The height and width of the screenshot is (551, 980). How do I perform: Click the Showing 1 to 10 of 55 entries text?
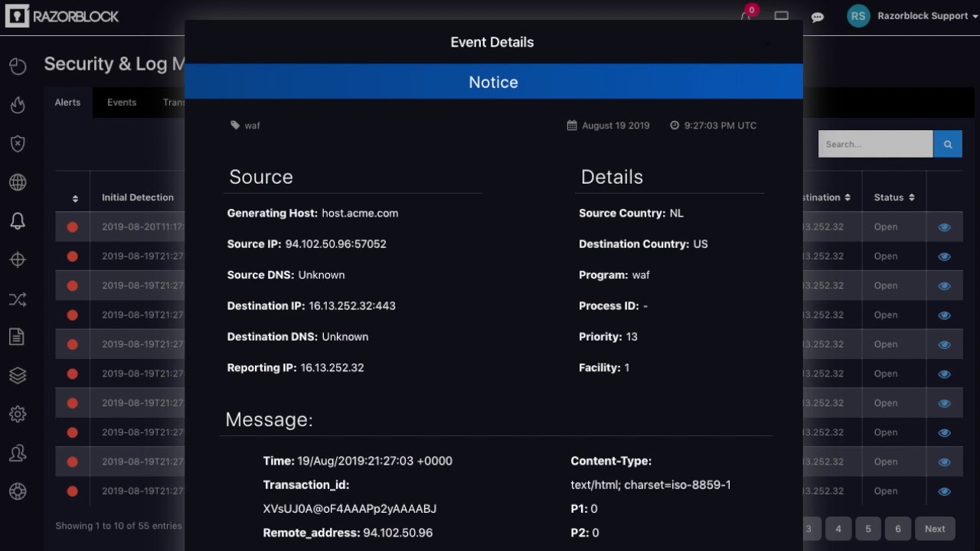(x=119, y=526)
